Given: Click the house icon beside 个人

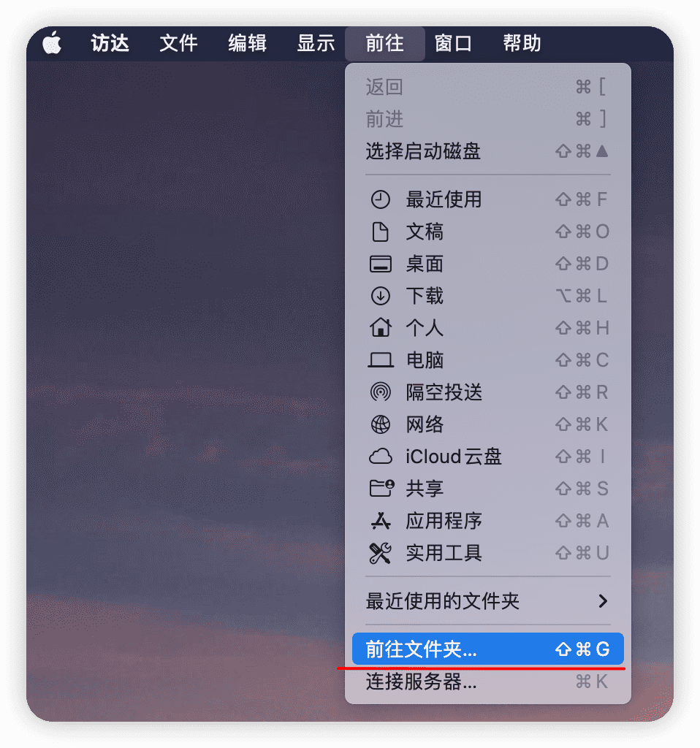Looking at the screenshot, I should tap(380, 328).
